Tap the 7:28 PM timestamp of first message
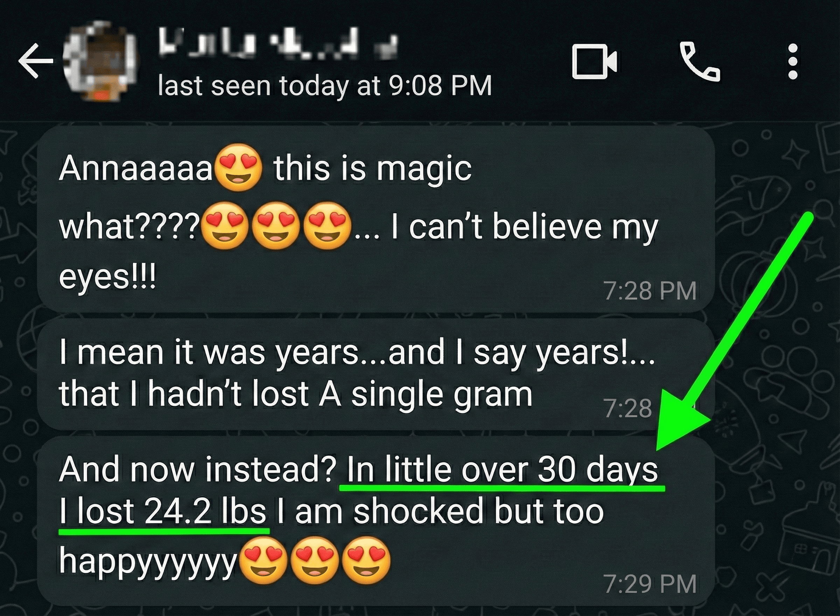Screen dimensions: 840x616 pyautogui.click(x=650, y=291)
